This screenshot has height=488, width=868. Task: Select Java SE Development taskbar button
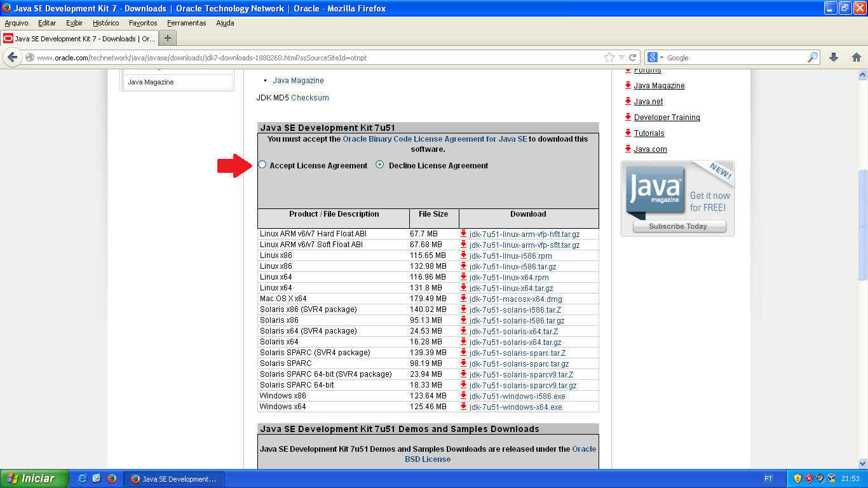tap(174, 479)
